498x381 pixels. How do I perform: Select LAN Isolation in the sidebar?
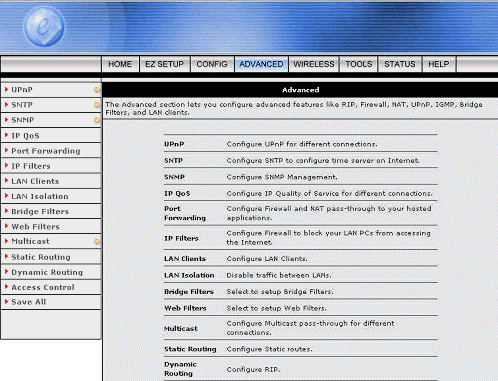(x=40, y=196)
